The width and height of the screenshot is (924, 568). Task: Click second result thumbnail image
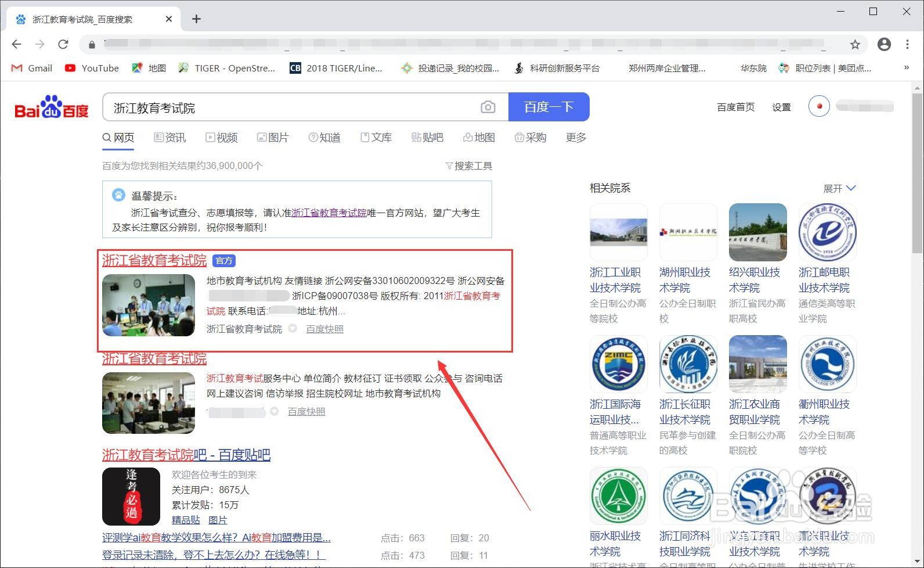coord(149,403)
